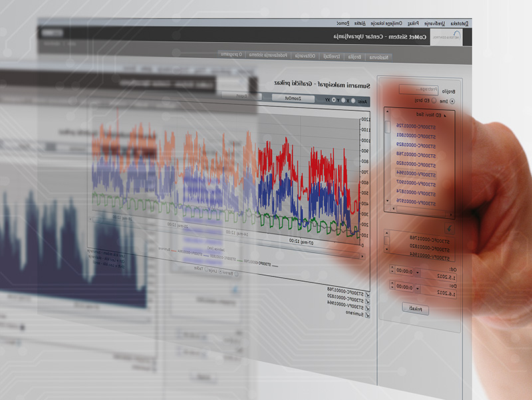Open the Pomoć menu
The height and width of the screenshot is (400, 532).
tap(342, 23)
